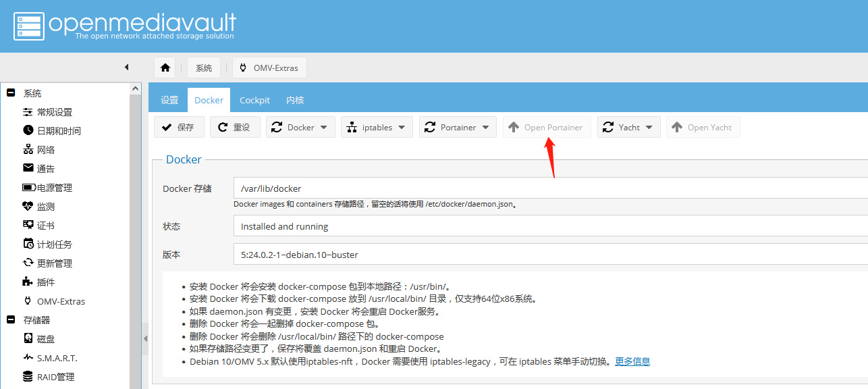Click the 版本 version field
868x389 pixels.
(x=550, y=255)
